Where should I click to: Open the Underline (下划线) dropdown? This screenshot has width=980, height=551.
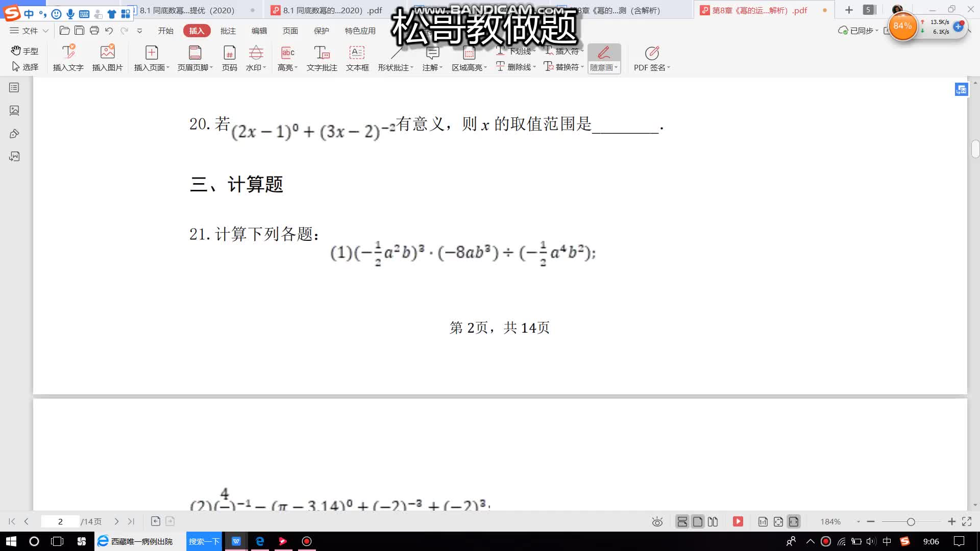(534, 51)
